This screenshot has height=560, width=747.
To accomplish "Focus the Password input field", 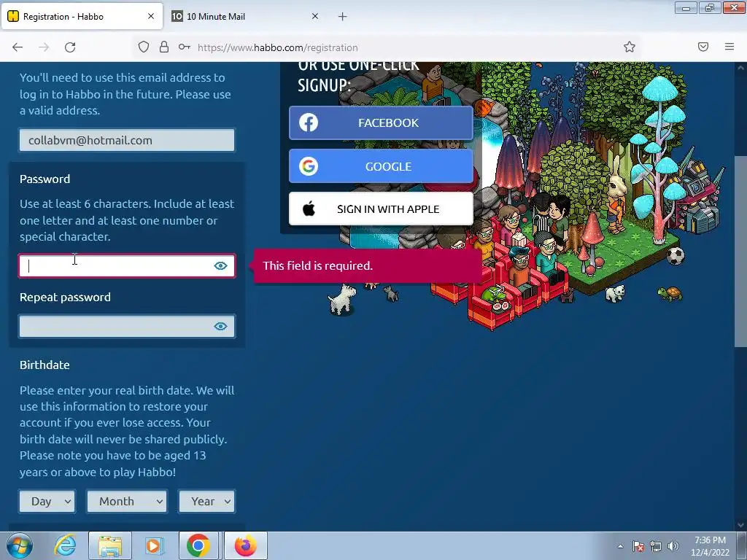I will 127,265.
